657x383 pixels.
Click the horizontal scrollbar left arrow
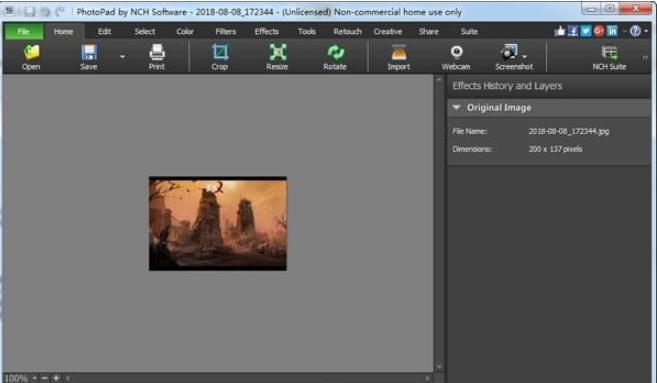67,378
